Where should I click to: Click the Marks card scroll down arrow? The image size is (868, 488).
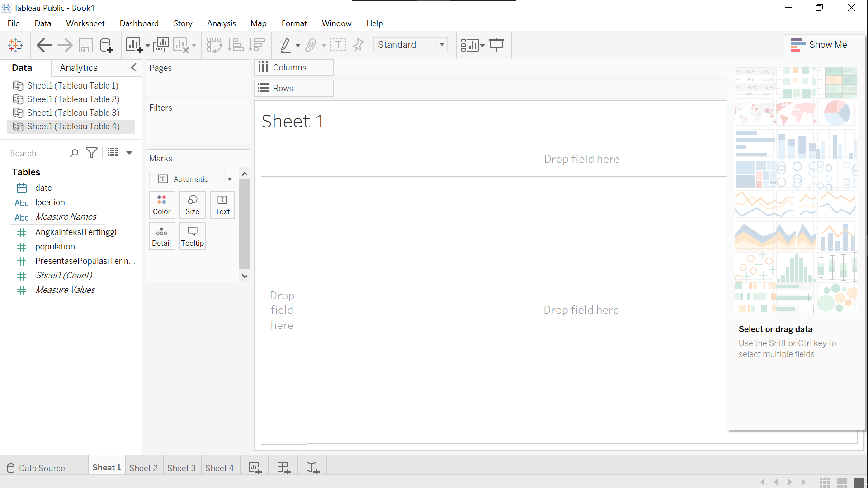pos(245,276)
